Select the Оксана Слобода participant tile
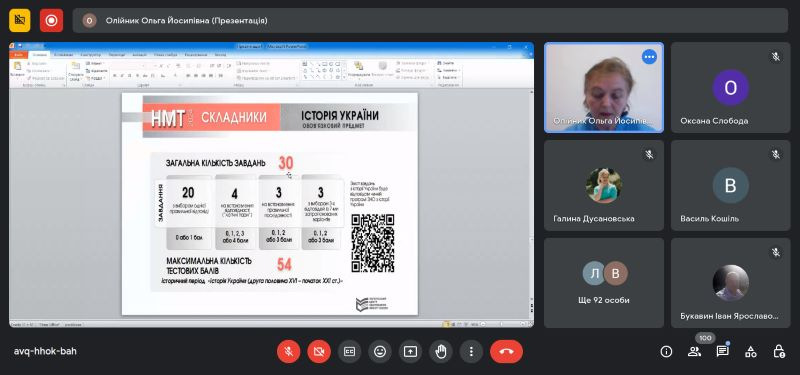The height and width of the screenshot is (375, 800). (731, 88)
